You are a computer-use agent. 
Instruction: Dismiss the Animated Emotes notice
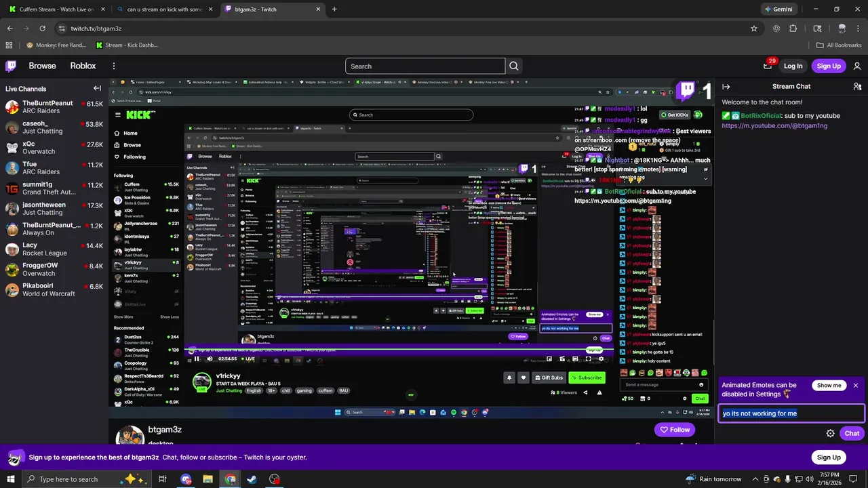pos(856,385)
